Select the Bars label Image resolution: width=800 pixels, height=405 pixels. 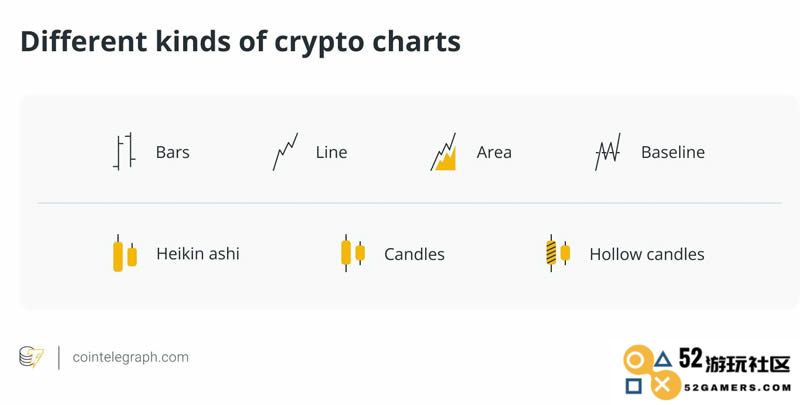click(x=172, y=152)
